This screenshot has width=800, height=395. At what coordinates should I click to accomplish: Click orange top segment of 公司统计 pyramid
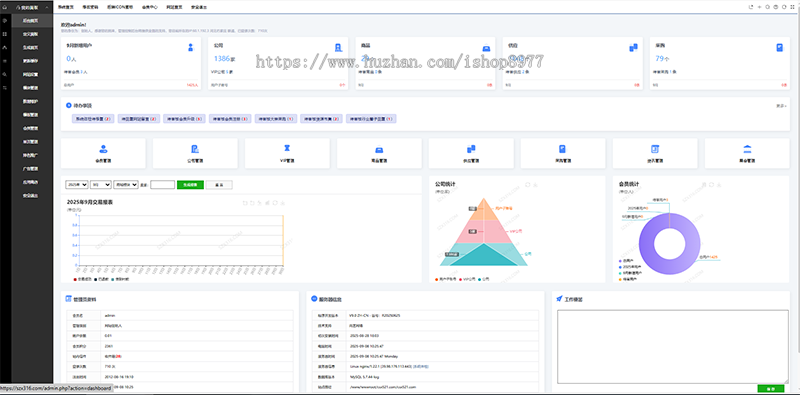click(483, 210)
